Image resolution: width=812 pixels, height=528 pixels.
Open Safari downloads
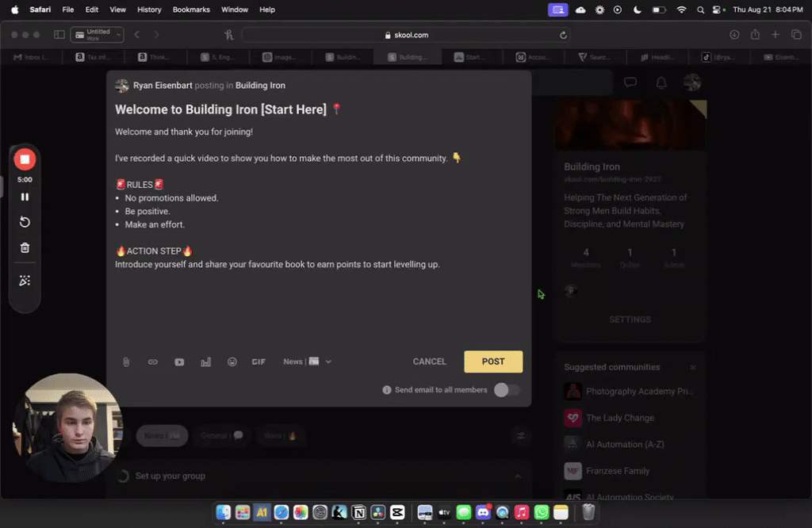tap(734, 35)
